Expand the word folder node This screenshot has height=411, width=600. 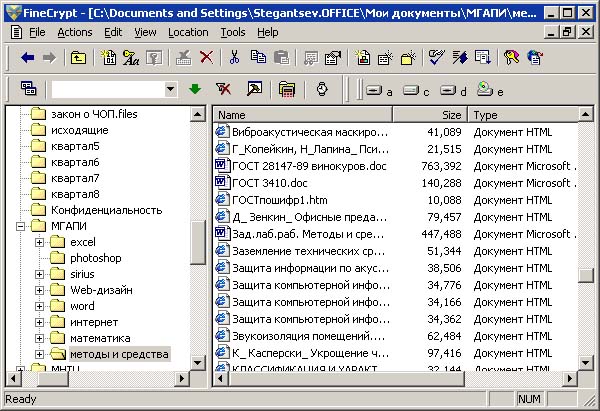(x=39, y=307)
